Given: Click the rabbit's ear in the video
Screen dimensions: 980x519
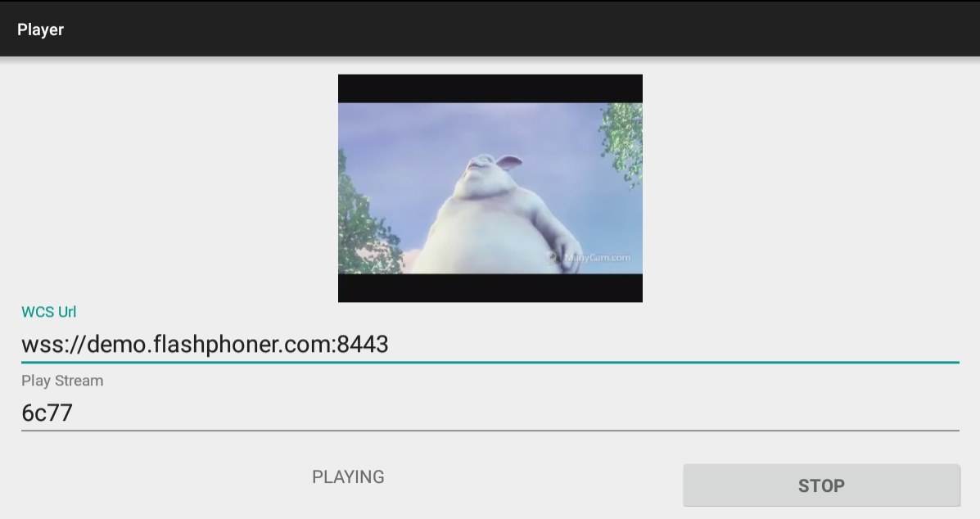Looking at the screenshot, I should pyautogui.click(x=509, y=162).
